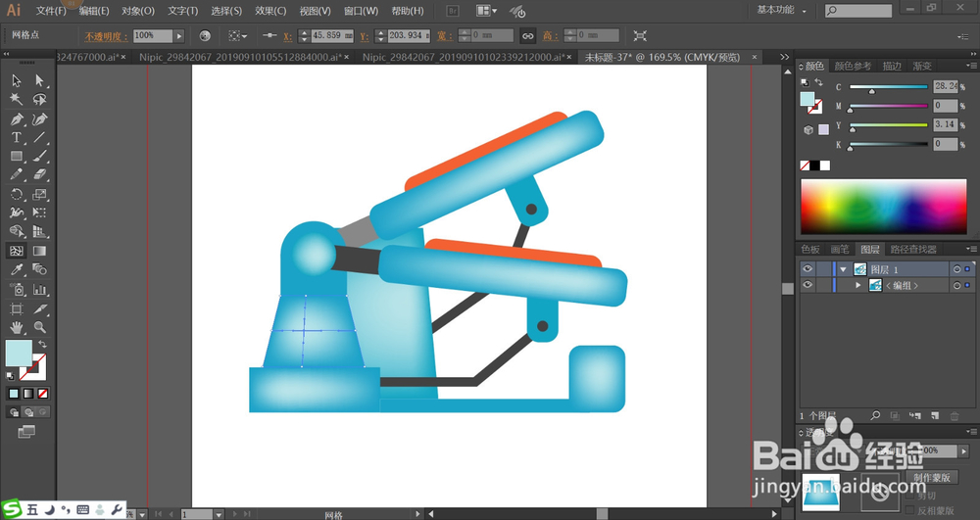Viewport: 980px width, 520px height.
Task: Select the Artboard tool
Action: coord(17,308)
